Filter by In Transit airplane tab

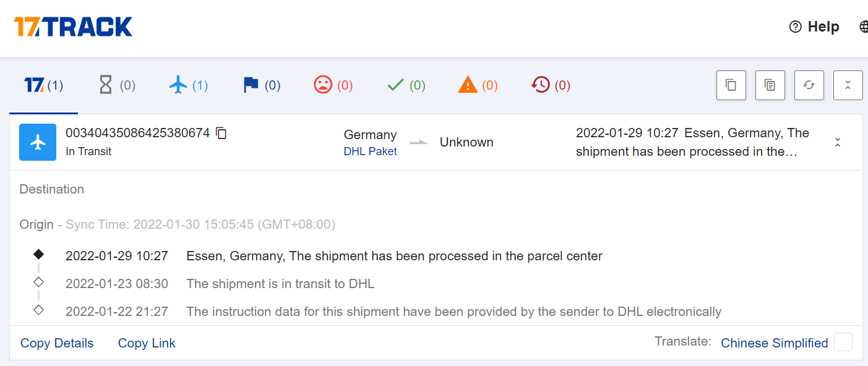coord(189,85)
